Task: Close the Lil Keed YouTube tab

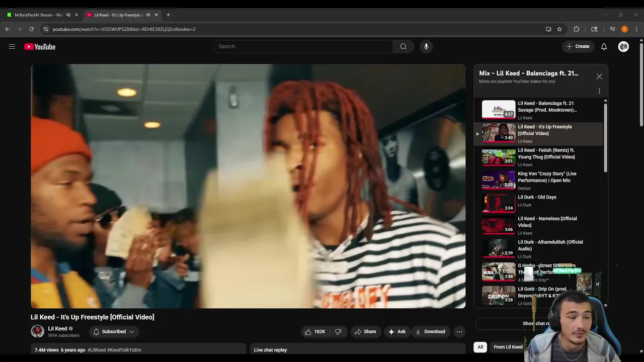Action: pyautogui.click(x=156, y=15)
